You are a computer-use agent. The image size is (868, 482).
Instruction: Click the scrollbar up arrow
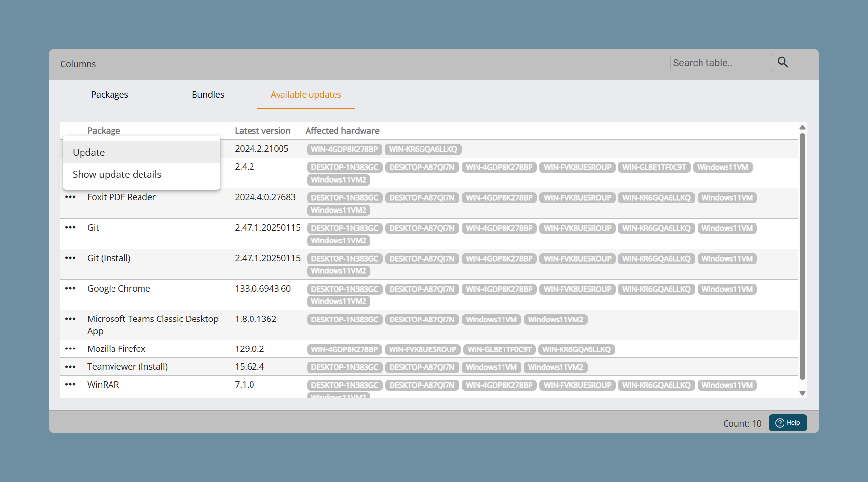click(802, 127)
